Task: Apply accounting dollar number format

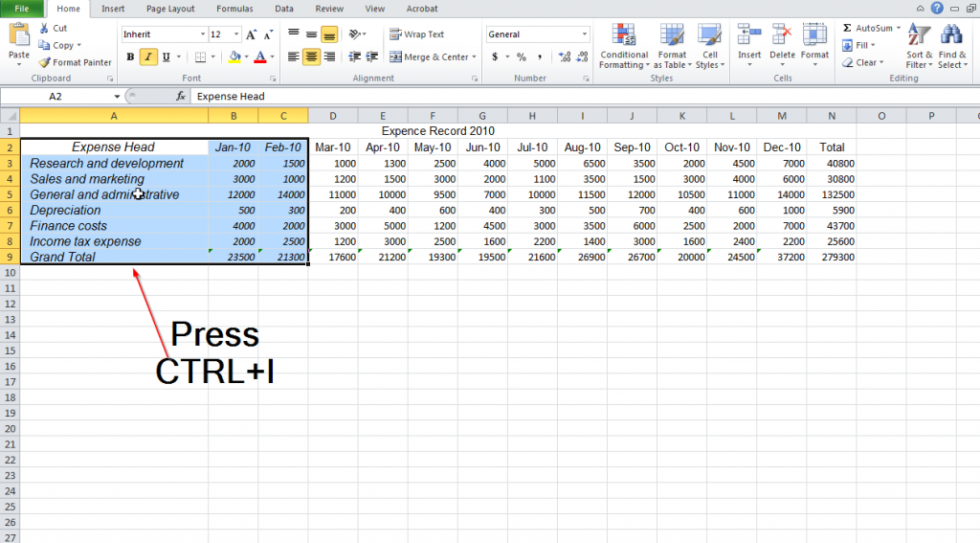Action: coord(495,57)
